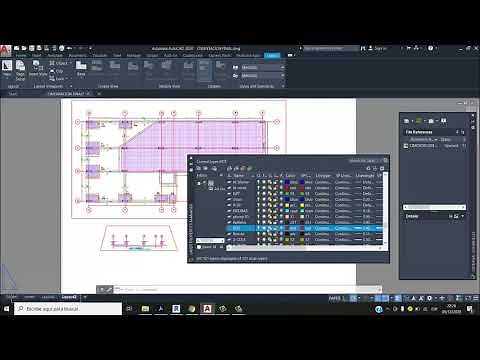Click Sign In in the title bar
480x360 pixels.
tap(377, 48)
